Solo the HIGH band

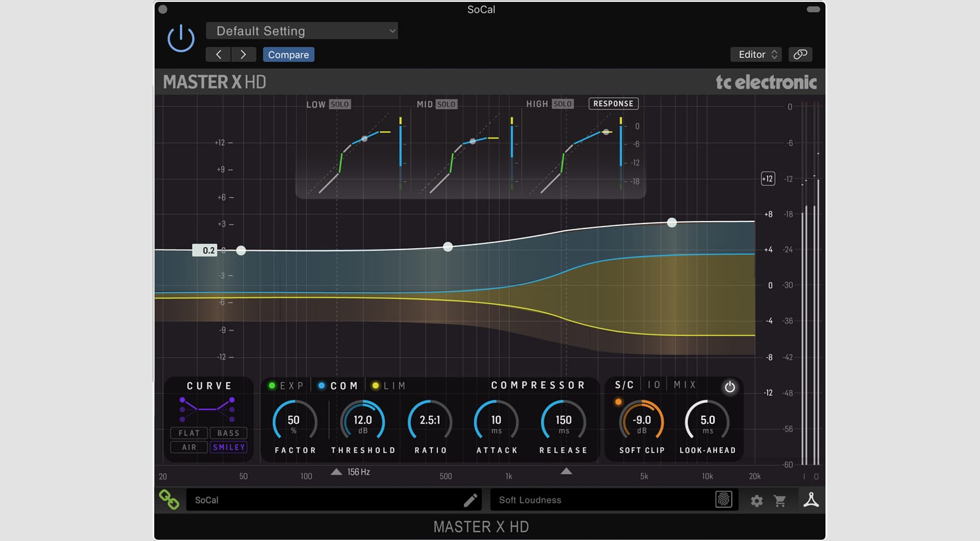(x=562, y=104)
